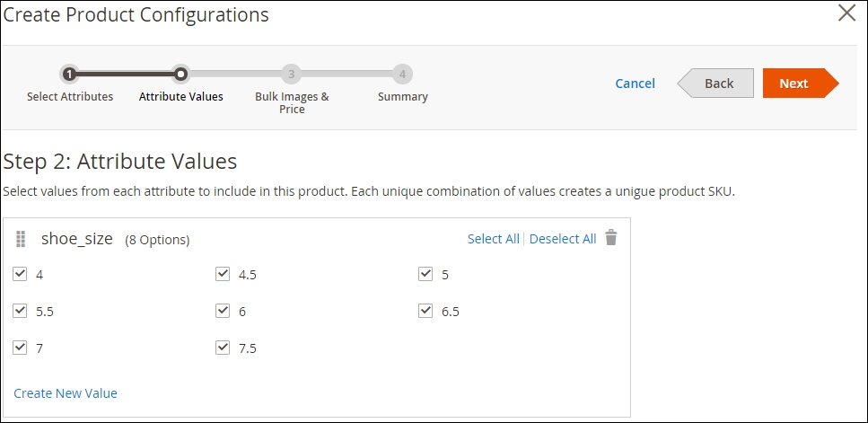This screenshot has width=868, height=423.
Task: Click the Select All link
Action: point(493,239)
